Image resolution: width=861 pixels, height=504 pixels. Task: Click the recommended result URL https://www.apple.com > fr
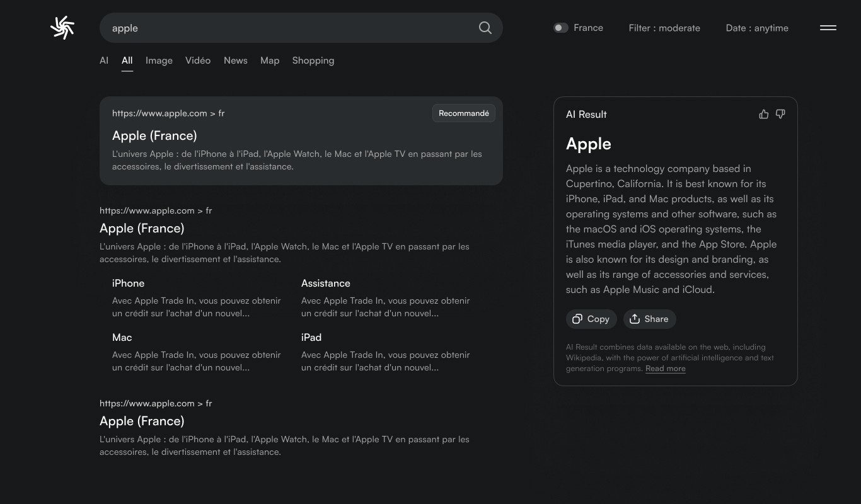tap(168, 113)
